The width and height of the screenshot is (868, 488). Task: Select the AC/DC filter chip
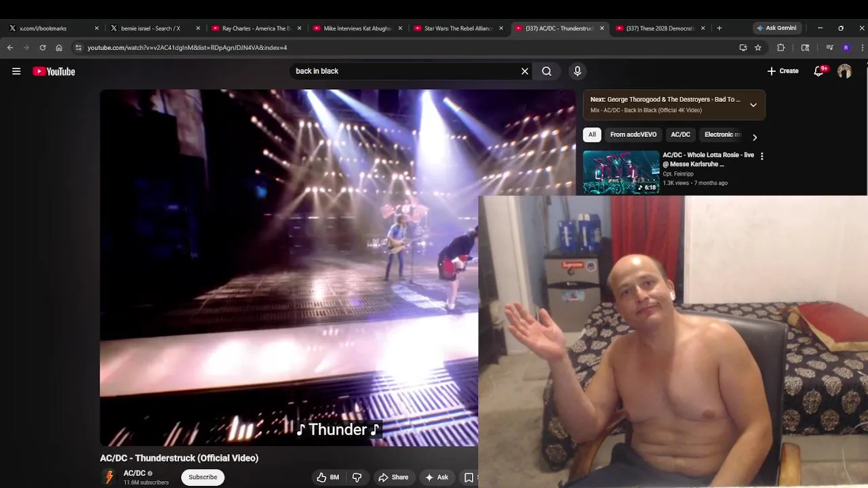coord(680,134)
